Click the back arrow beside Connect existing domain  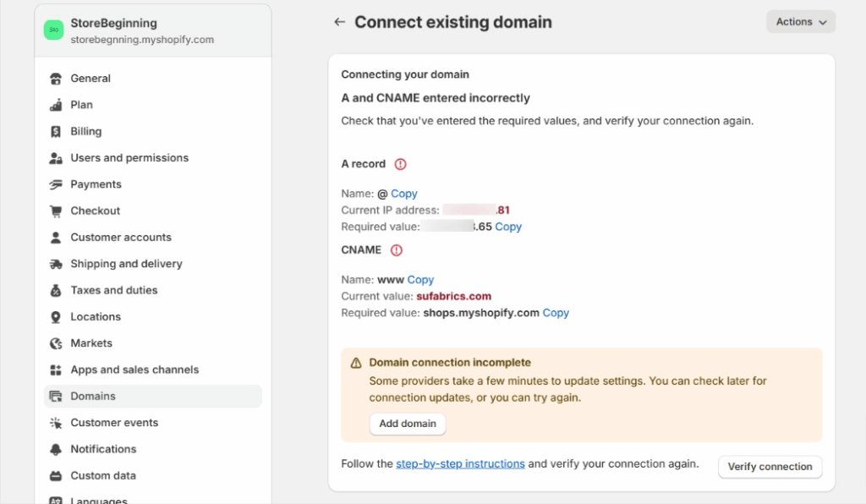pos(339,22)
